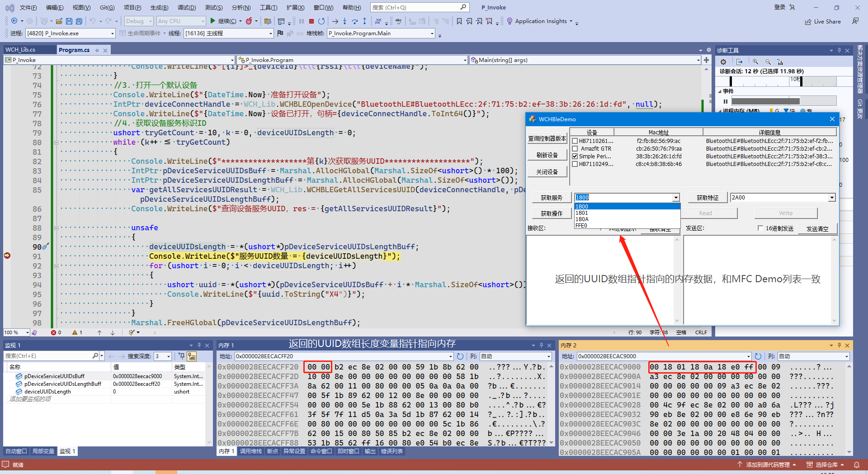Navigate backward with the back arrow icon
The width and height of the screenshot is (868, 474).
click(14, 21)
